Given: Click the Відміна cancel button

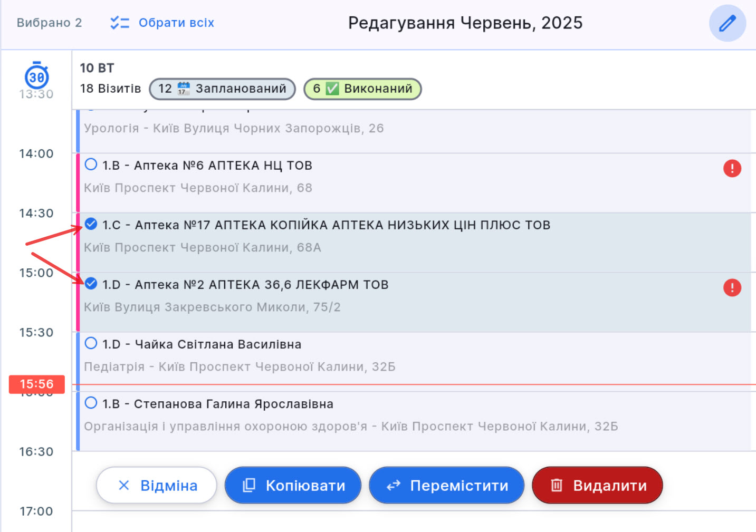Looking at the screenshot, I should [156, 485].
